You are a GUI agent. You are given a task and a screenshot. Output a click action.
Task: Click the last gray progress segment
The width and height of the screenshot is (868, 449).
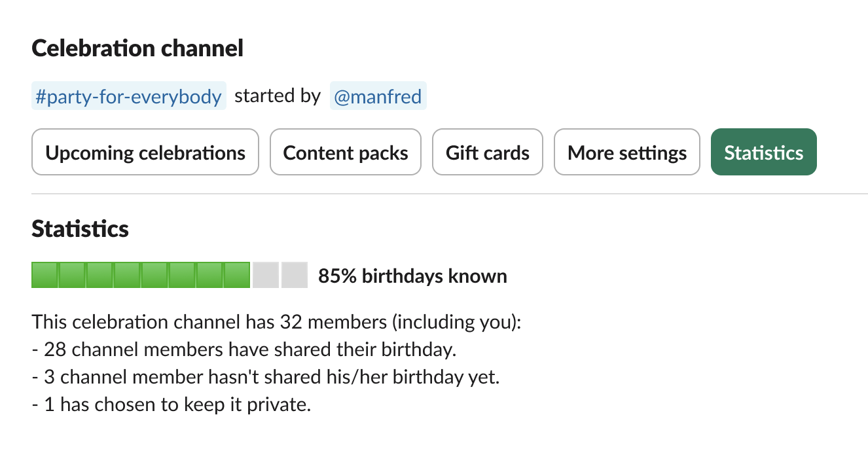click(295, 275)
